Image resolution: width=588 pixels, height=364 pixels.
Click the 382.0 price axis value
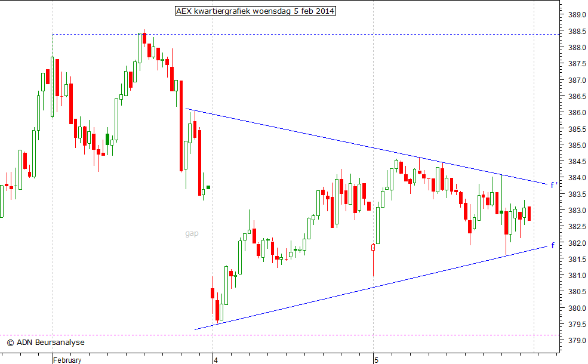(577, 243)
